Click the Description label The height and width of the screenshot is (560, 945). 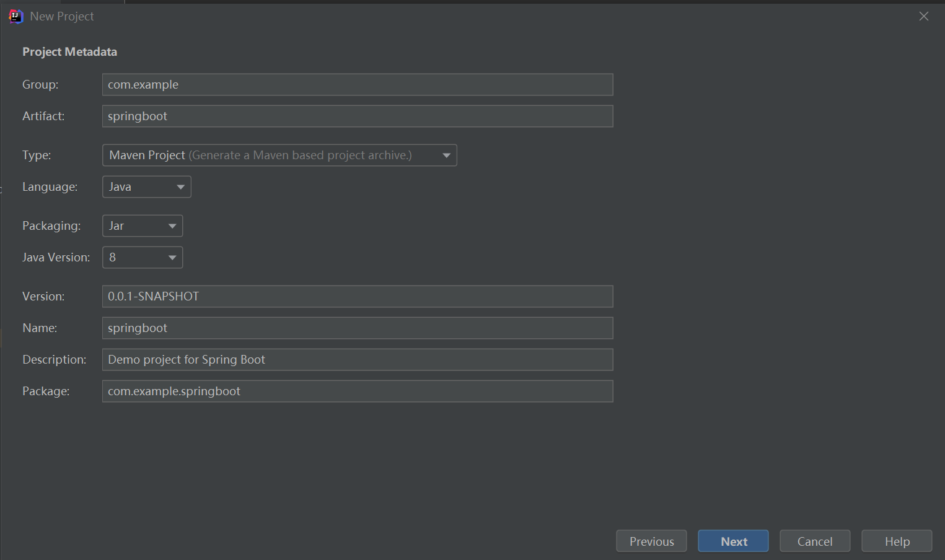click(55, 360)
